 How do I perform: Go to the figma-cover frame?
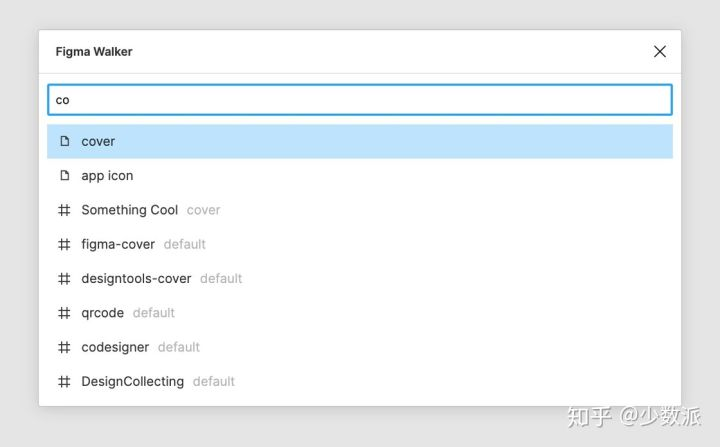click(118, 244)
